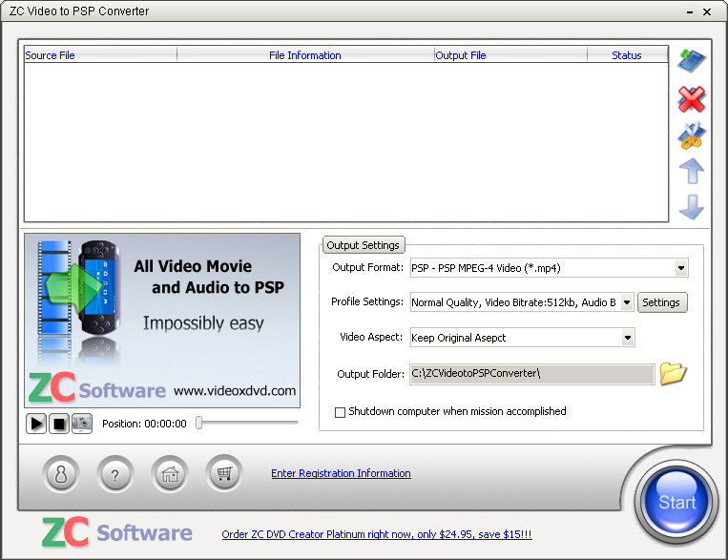Click the Output File column header
The width and height of the screenshot is (728, 560).
(x=510, y=55)
